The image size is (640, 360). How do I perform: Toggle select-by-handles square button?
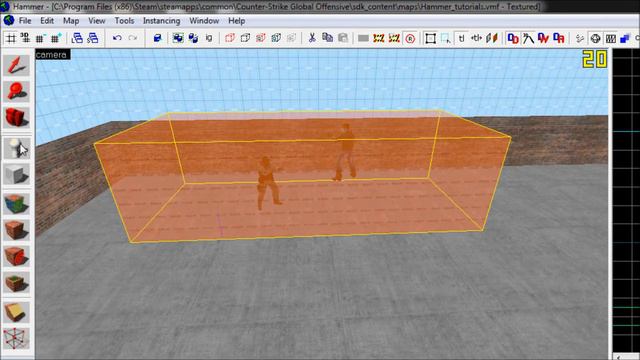coord(430,38)
